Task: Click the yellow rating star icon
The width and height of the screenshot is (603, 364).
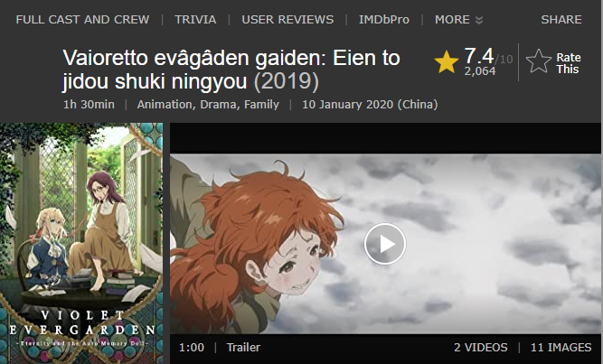Action: pyautogui.click(x=447, y=62)
